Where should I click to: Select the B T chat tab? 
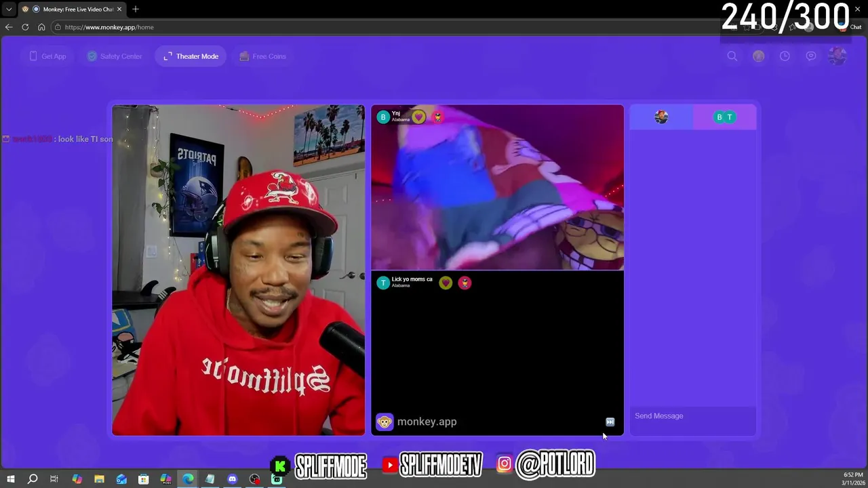click(724, 117)
